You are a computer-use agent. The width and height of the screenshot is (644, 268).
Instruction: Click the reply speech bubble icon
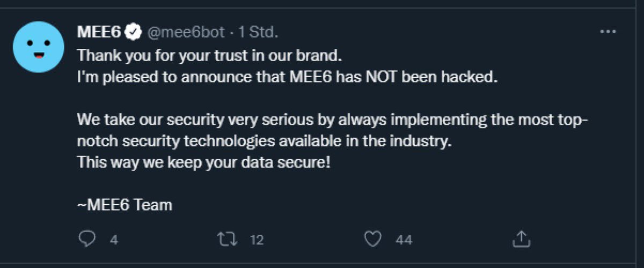pyautogui.click(x=86, y=239)
